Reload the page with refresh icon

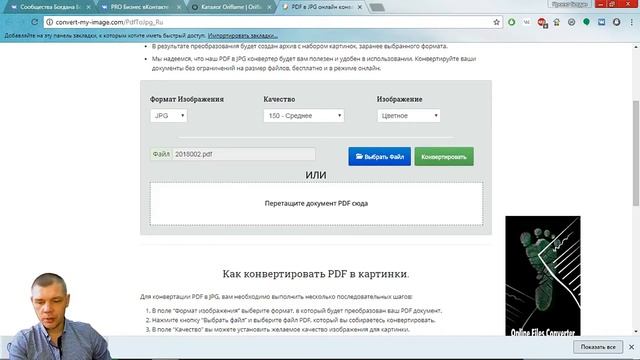35,22
